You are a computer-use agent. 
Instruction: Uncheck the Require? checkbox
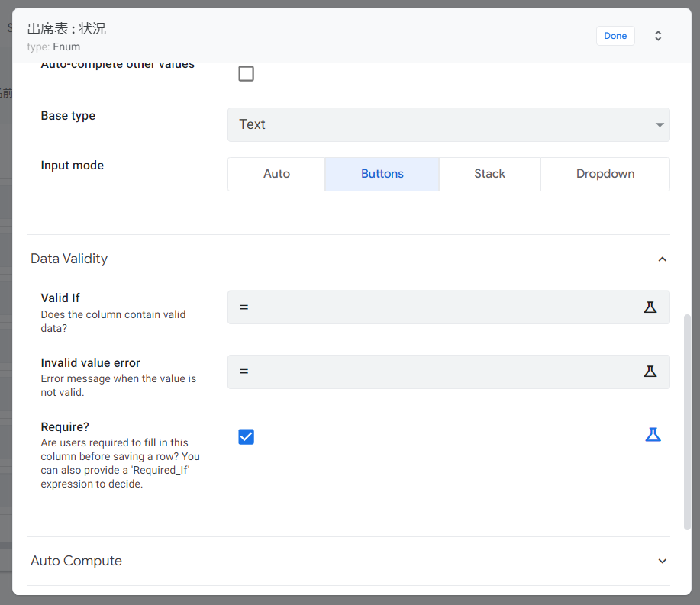pos(246,436)
